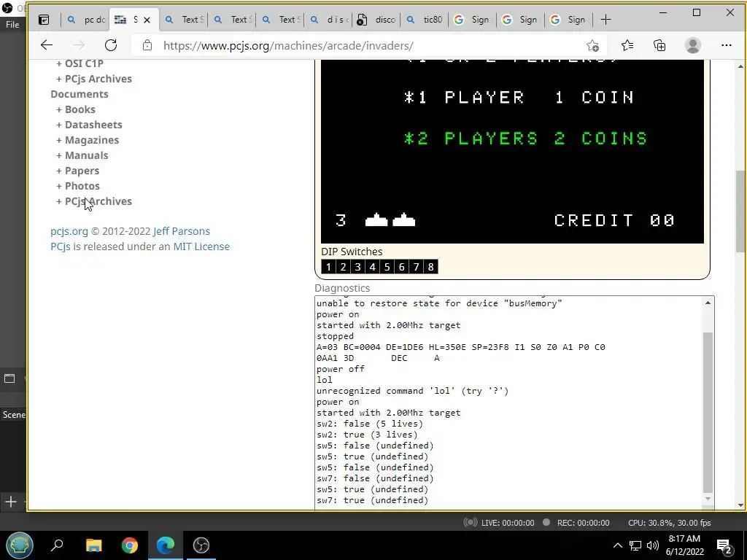Toggle DIP switch 3
Screen dimensions: 747x560
357,267
